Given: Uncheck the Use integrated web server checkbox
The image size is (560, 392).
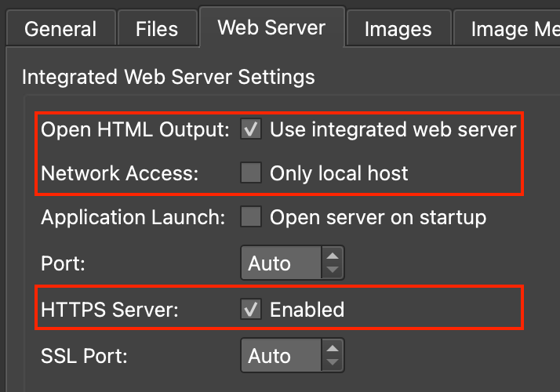Looking at the screenshot, I should (251, 129).
